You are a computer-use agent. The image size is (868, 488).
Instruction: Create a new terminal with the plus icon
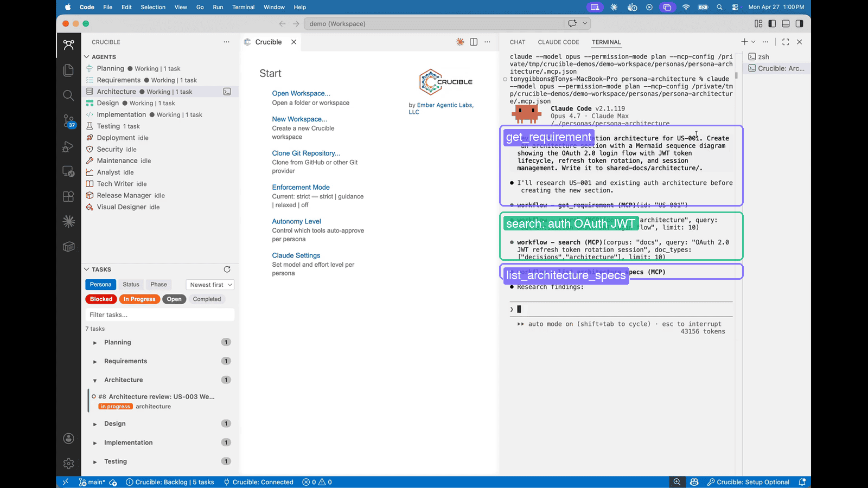pos(744,42)
